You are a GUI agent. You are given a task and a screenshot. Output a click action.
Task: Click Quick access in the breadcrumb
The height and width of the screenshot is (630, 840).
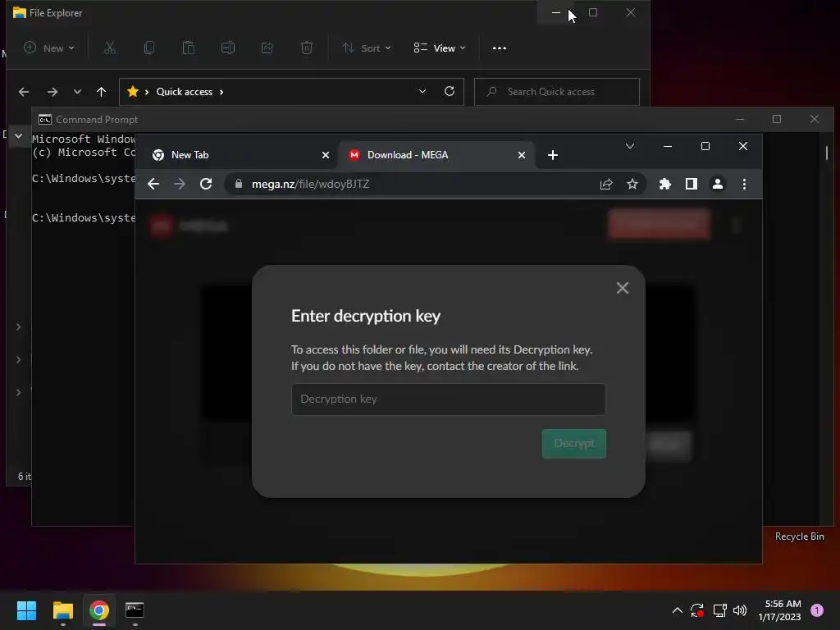[x=185, y=92]
